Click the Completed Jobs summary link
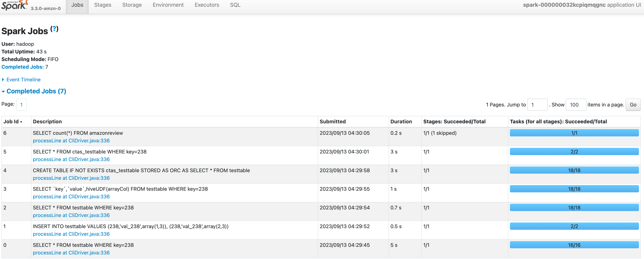This screenshot has height=259, width=644. (22, 67)
